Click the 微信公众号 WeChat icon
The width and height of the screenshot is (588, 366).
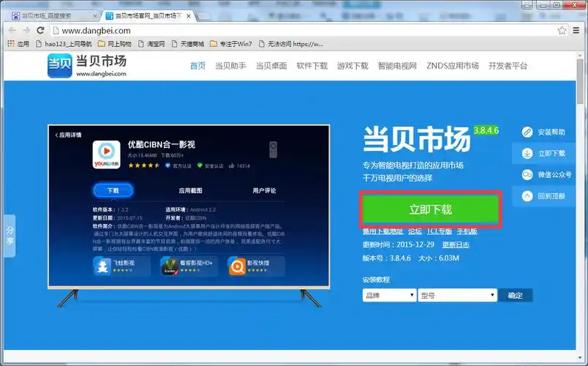[527, 174]
